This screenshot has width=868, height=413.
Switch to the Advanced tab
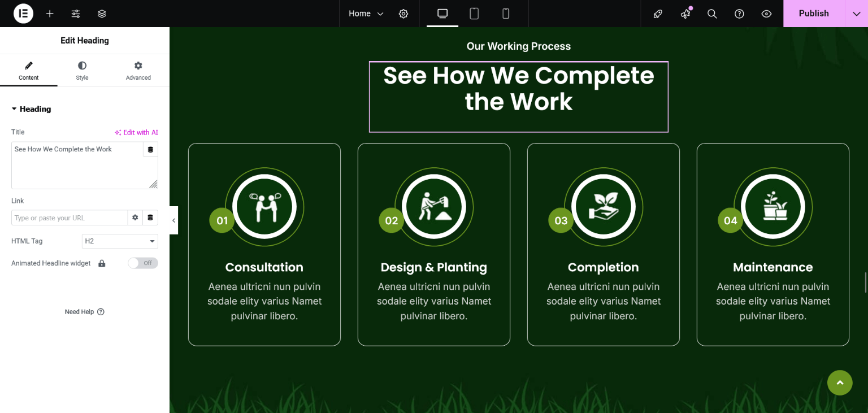[138, 71]
